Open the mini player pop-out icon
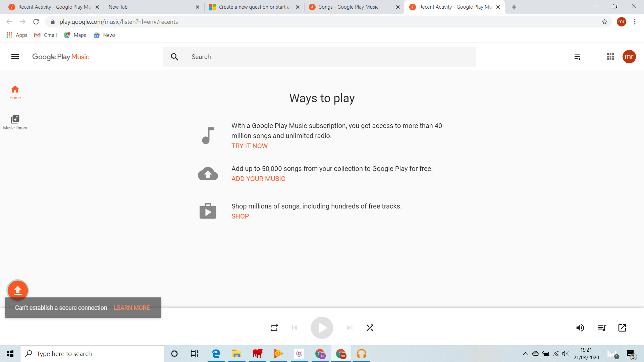The height and width of the screenshot is (362, 644). [x=622, y=328]
